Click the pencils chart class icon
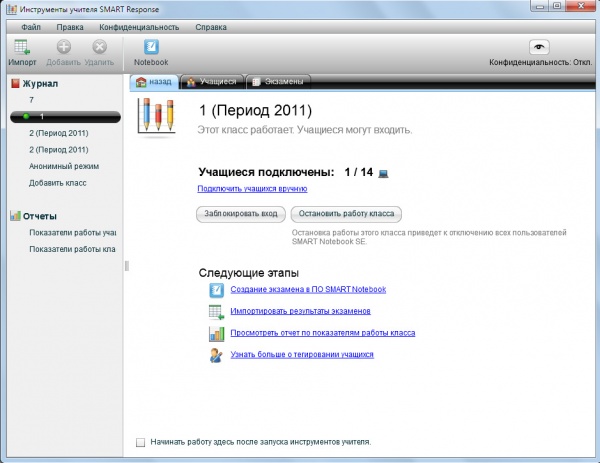The width and height of the screenshot is (600, 463). click(x=157, y=116)
